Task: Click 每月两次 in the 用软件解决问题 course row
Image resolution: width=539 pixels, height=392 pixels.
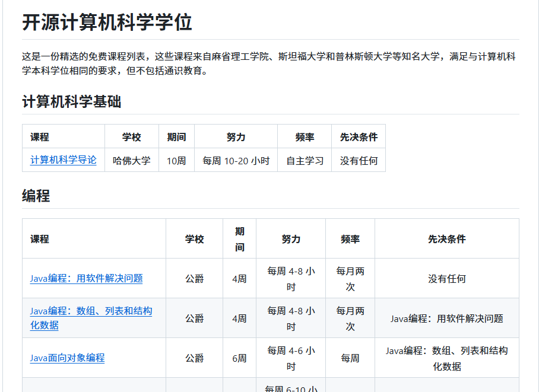Action: (350, 279)
